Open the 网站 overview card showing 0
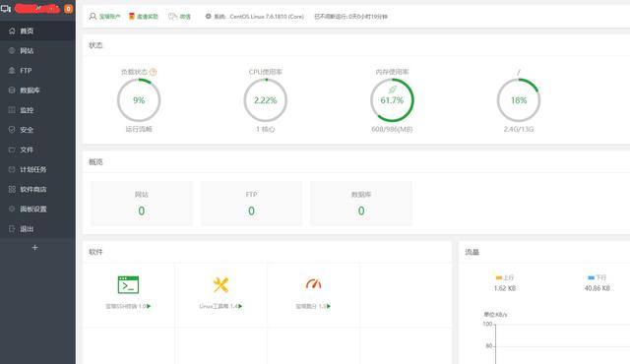The width and height of the screenshot is (630, 364). coord(142,203)
